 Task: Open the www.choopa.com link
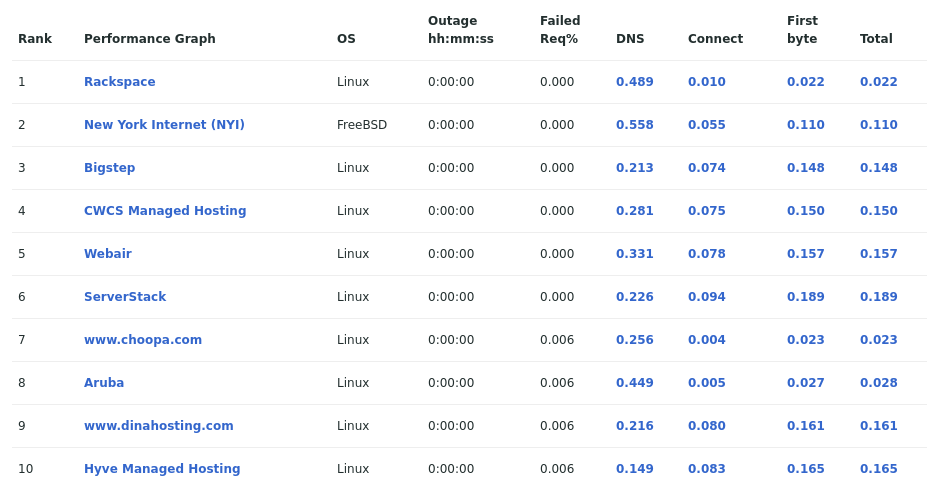point(143,340)
